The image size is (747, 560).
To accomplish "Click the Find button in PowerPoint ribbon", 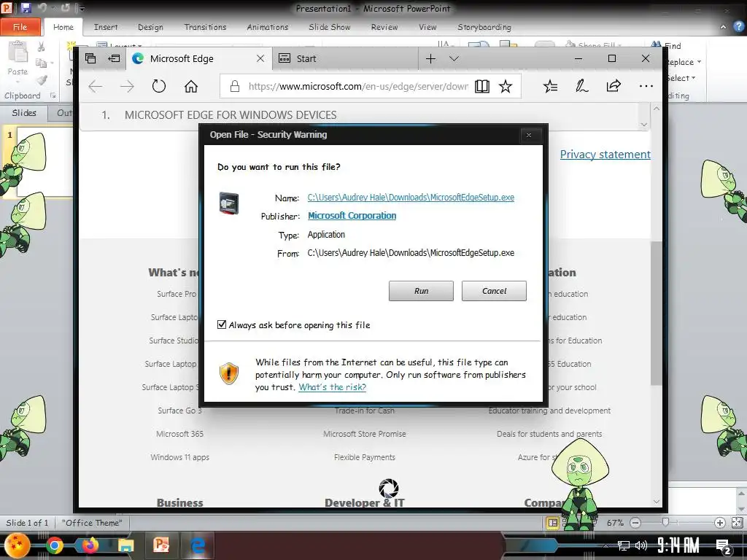I will click(667, 46).
